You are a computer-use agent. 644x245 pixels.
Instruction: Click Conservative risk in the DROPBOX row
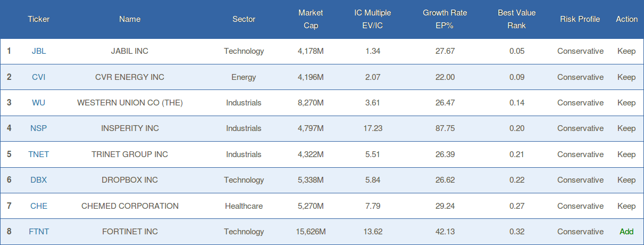[x=580, y=180]
